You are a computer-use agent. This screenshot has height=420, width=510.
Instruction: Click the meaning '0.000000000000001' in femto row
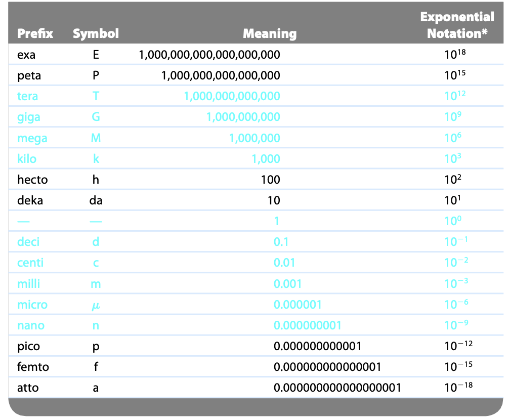click(327, 367)
